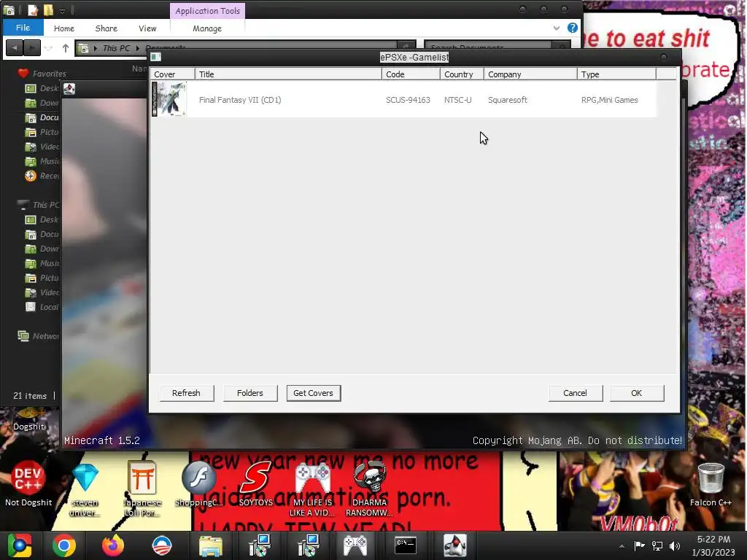Go up one folder level in Explorer
Viewport: 747px width, 560px height.
point(66,48)
